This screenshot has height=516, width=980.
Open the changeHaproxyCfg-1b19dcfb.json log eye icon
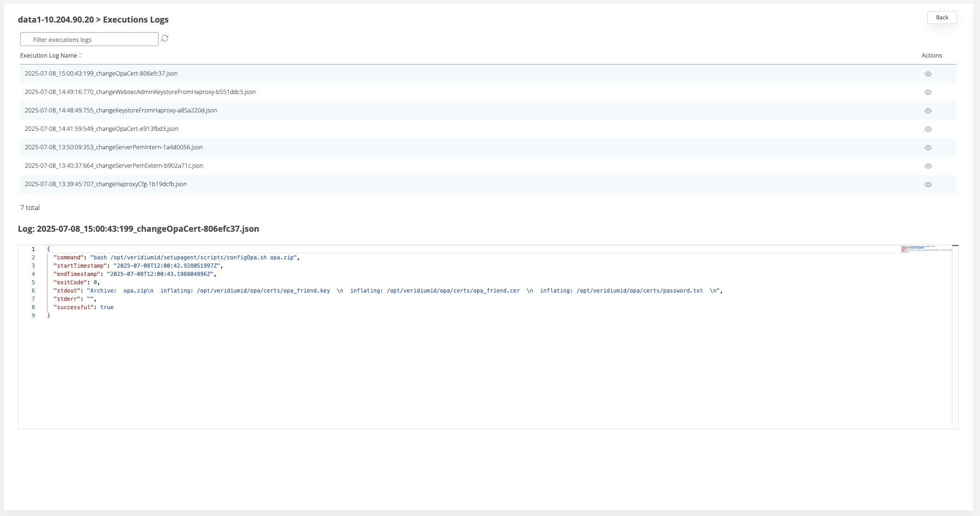click(x=928, y=184)
